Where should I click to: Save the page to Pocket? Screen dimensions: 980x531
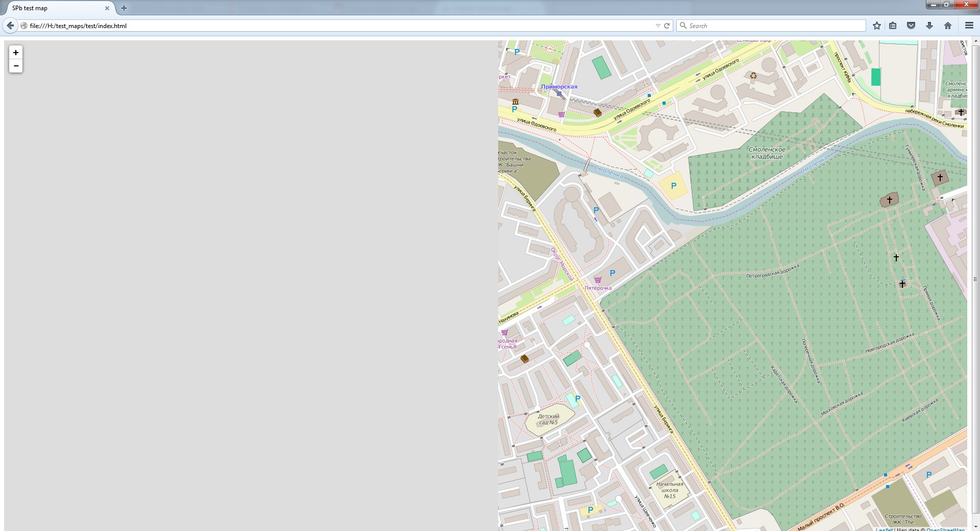(x=911, y=26)
